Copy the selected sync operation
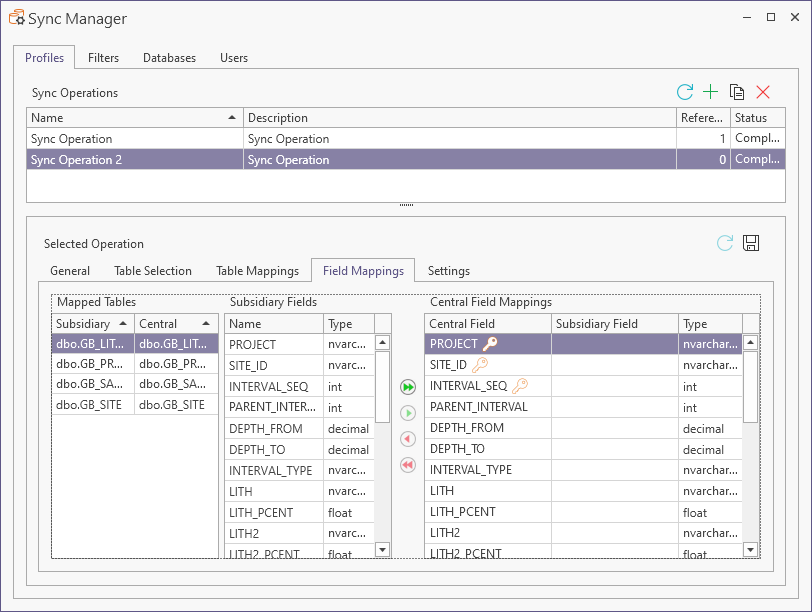This screenshot has height=612, width=812. tap(737, 92)
